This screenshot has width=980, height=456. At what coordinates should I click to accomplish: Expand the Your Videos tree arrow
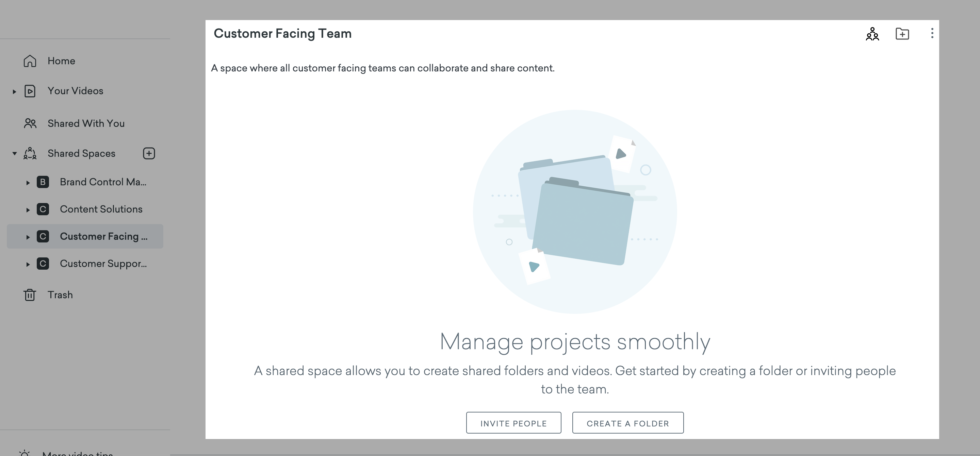click(14, 92)
